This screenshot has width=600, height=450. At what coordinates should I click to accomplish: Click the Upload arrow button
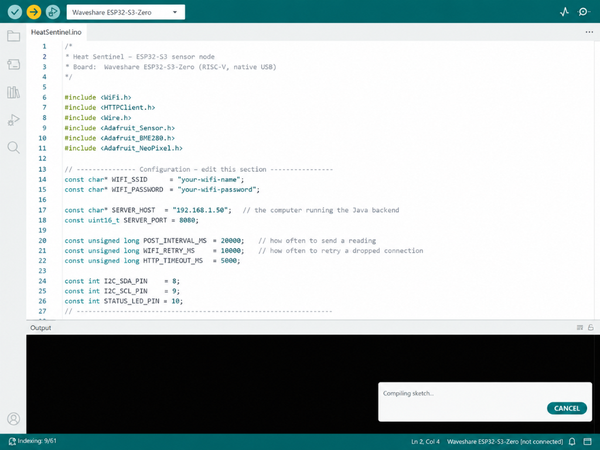tap(34, 12)
